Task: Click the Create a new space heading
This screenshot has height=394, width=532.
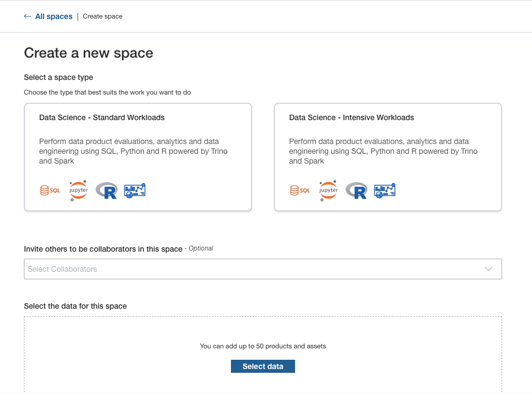Action: pyautogui.click(x=89, y=53)
